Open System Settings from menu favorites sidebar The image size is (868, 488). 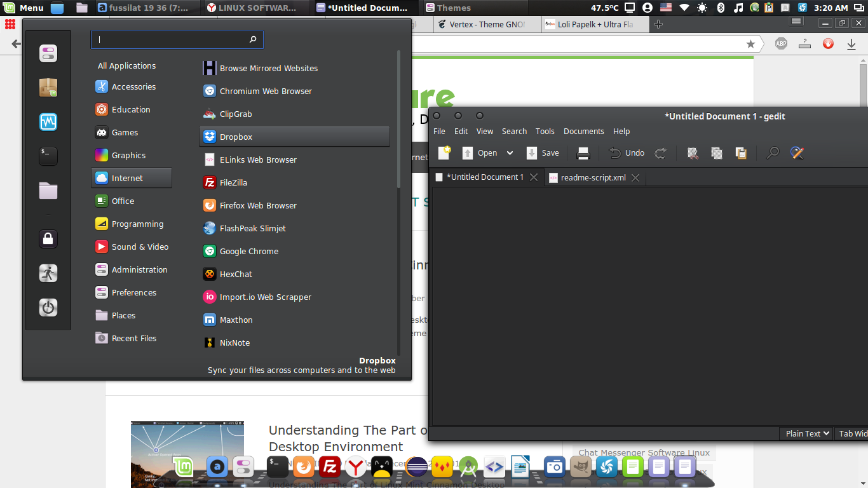point(48,53)
